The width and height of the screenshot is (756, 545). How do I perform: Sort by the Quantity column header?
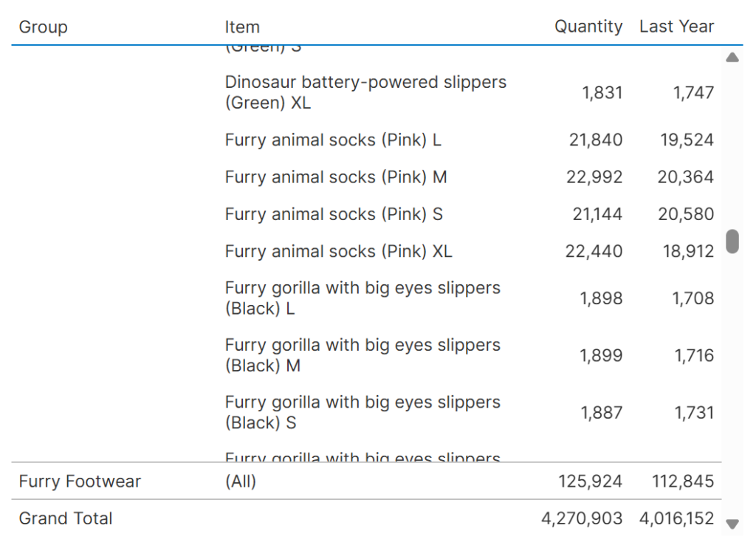[588, 27]
